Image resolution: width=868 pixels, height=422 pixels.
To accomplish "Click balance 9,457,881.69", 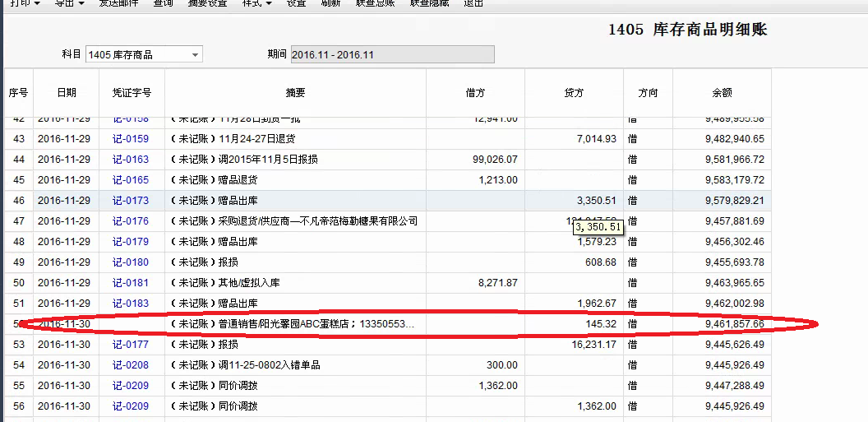I will (x=735, y=221).
